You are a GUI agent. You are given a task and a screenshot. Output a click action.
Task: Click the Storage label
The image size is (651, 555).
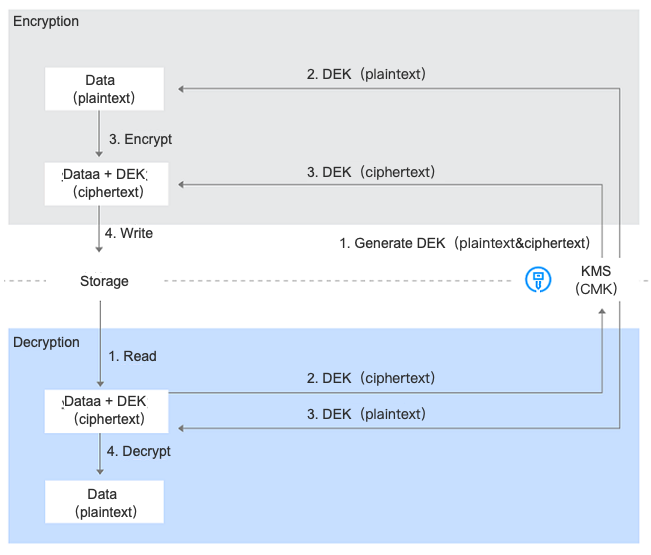(x=104, y=281)
